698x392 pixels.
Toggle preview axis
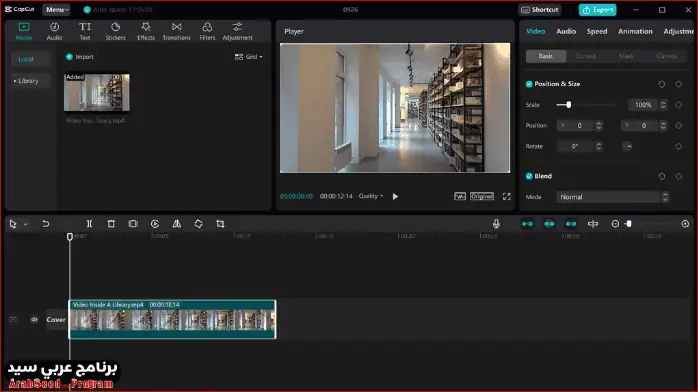click(593, 224)
